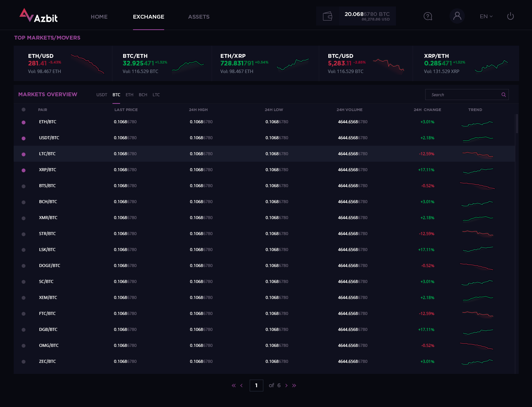
Task: Open the ETH/XRP top market card
Action: pos(265,64)
